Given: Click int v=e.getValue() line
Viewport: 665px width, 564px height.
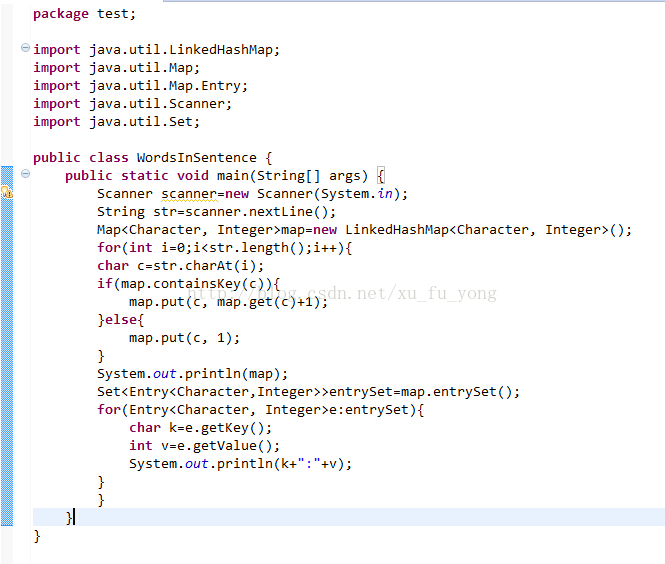Looking at the screenshot, I should tap(204, 446).
